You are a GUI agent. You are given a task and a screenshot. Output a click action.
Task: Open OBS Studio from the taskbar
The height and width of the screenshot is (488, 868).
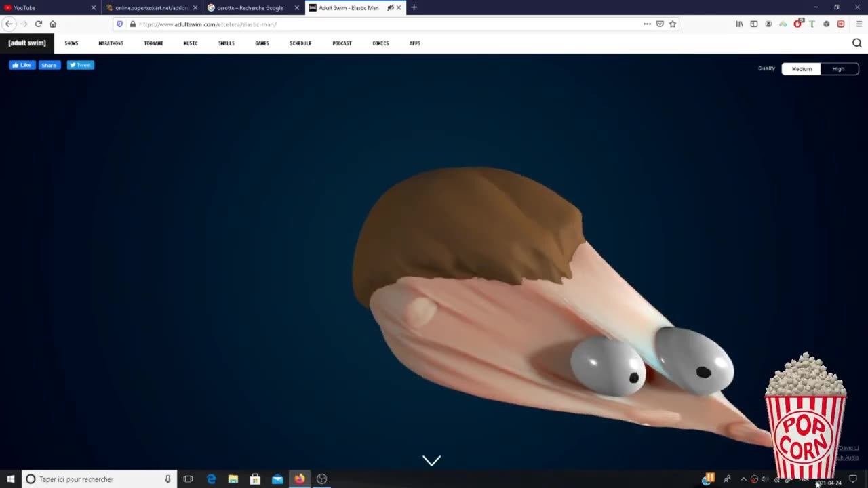pyautogui.click(x=321, y=479)
